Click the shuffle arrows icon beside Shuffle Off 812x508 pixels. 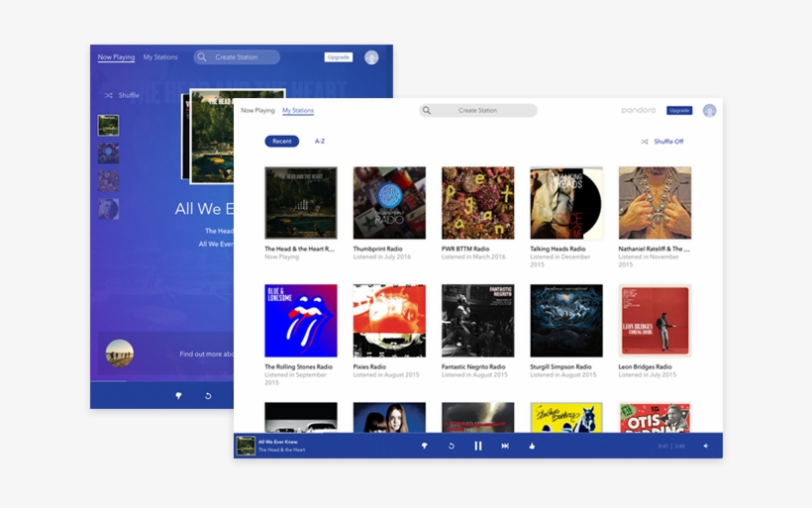click(645, 142)
